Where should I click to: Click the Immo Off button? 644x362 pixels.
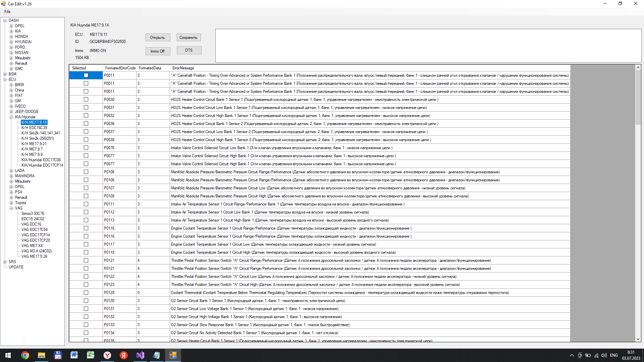(158, 51)
